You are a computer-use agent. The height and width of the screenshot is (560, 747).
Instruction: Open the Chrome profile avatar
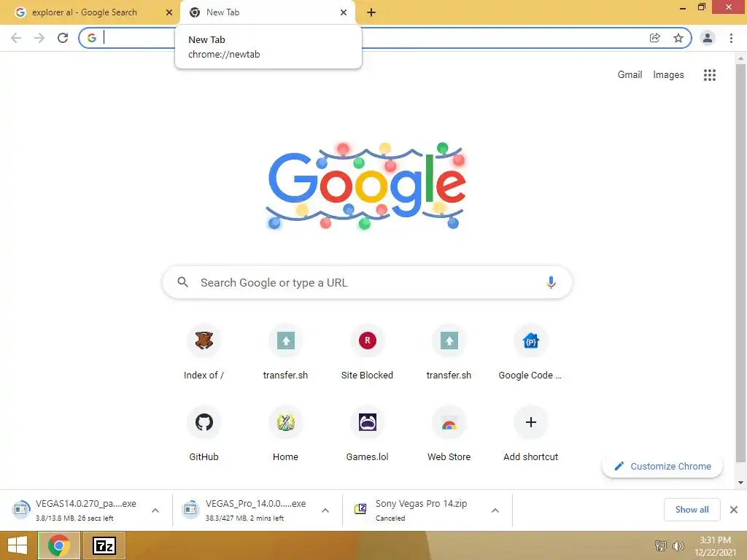pyautogui.click(x=708, y=38)
